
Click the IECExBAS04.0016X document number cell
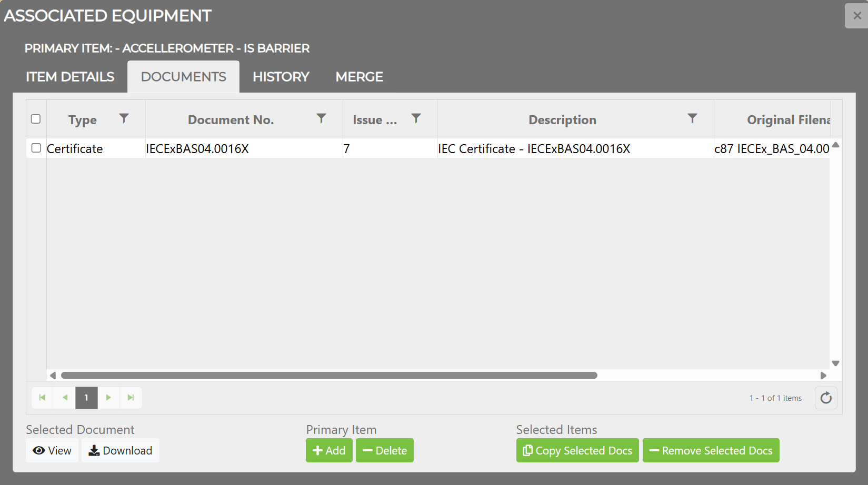point(244,148)
